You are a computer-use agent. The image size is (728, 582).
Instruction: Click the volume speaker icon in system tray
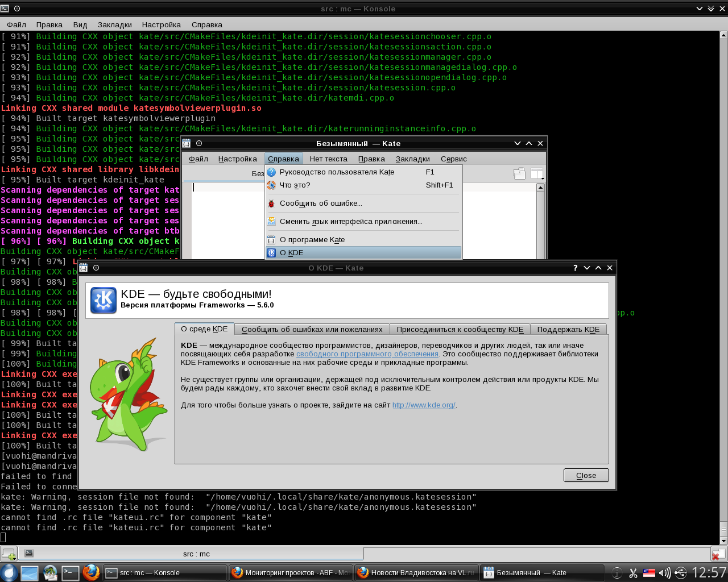[664, 573]
